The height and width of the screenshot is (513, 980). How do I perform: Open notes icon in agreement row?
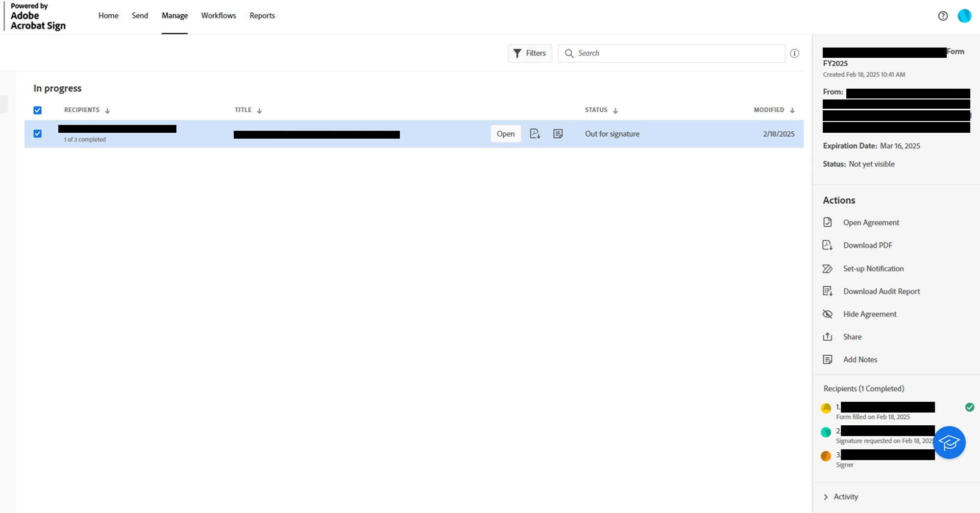[558, 134]
